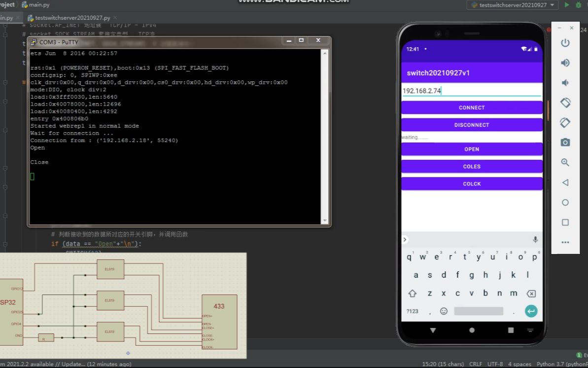
Task: Open extended controls via ellipsis icon
Action: click(x=565, y=242)
